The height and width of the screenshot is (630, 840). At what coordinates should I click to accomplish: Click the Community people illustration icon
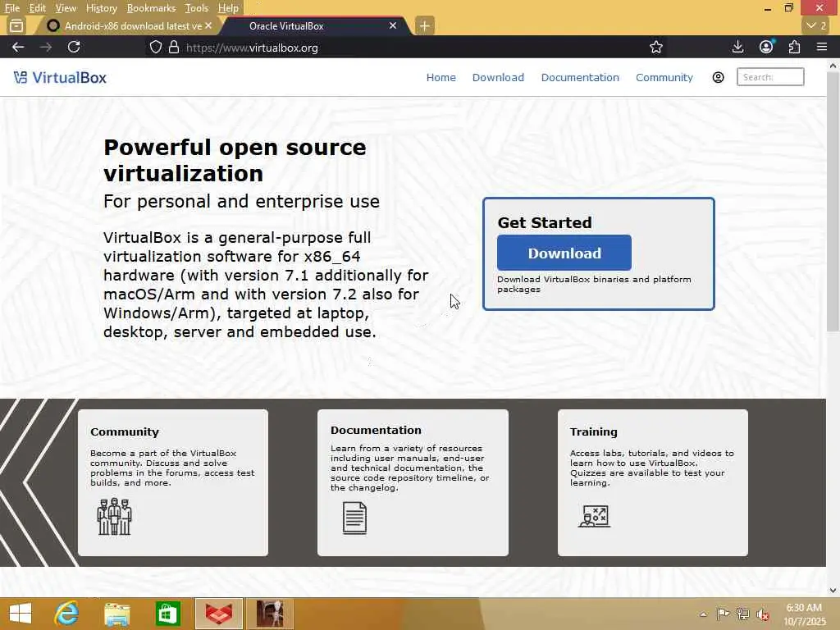pyautogui.click(x=114, y=517)
